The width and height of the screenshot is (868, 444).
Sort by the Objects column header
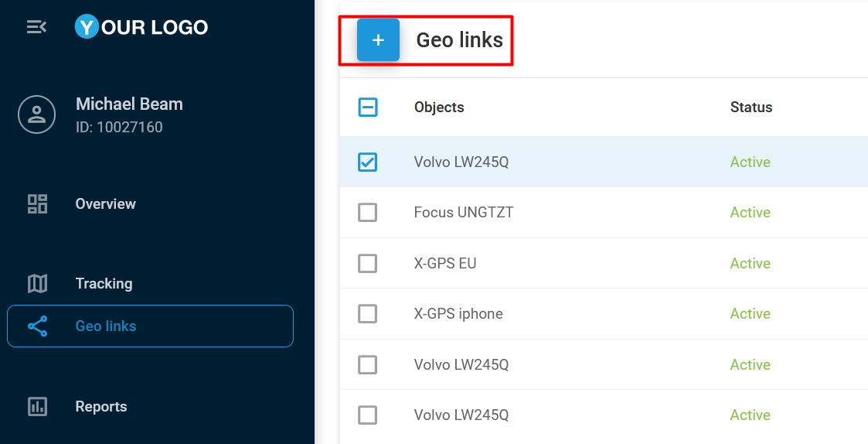click(439, 108)
